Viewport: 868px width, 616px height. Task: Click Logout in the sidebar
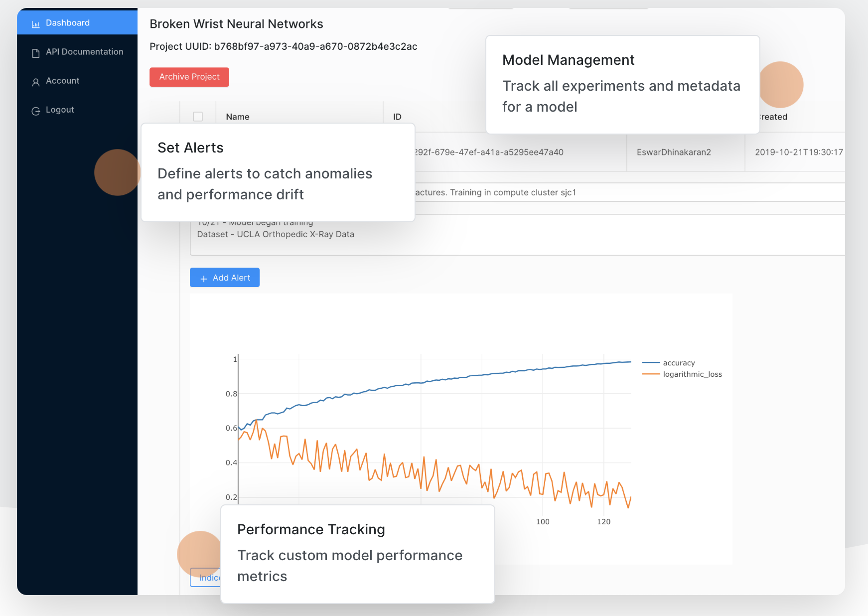pos(60,110)
